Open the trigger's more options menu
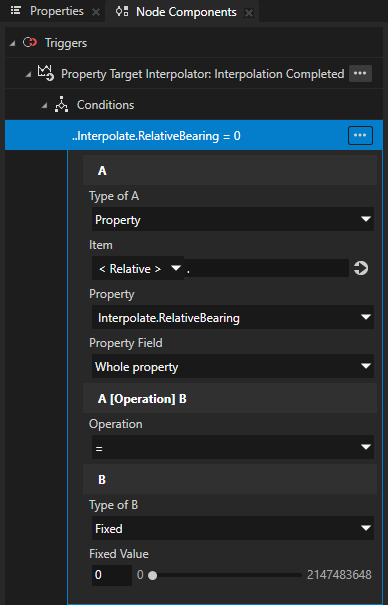 [360, 73]
